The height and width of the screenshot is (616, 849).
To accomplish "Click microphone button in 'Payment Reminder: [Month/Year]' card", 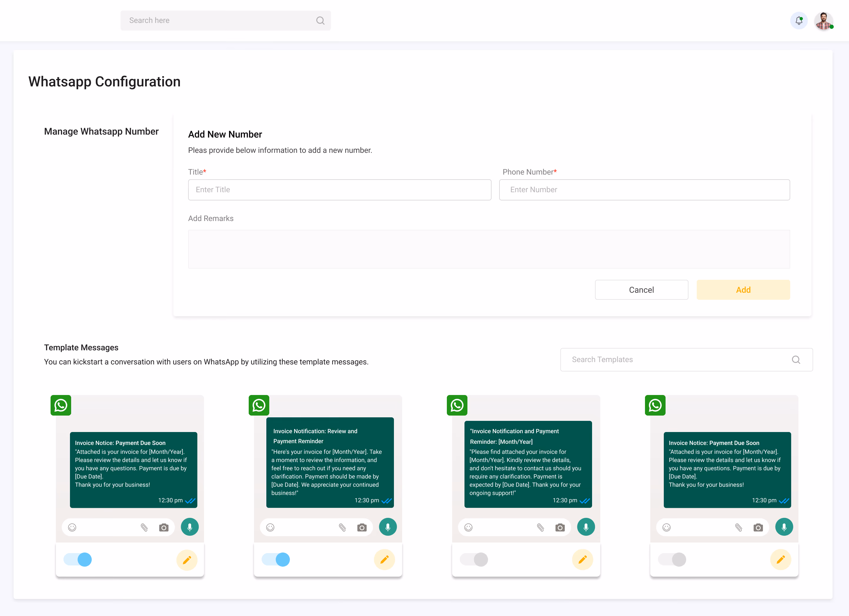I will coord(586,527).
